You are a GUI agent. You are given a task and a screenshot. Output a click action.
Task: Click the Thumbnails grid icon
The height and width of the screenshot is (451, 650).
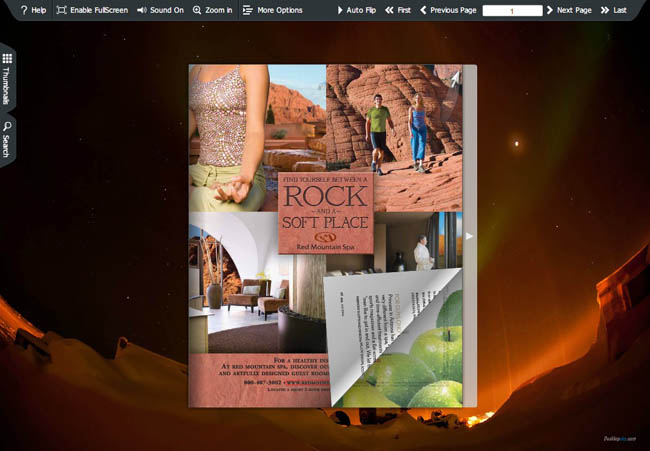7,58
